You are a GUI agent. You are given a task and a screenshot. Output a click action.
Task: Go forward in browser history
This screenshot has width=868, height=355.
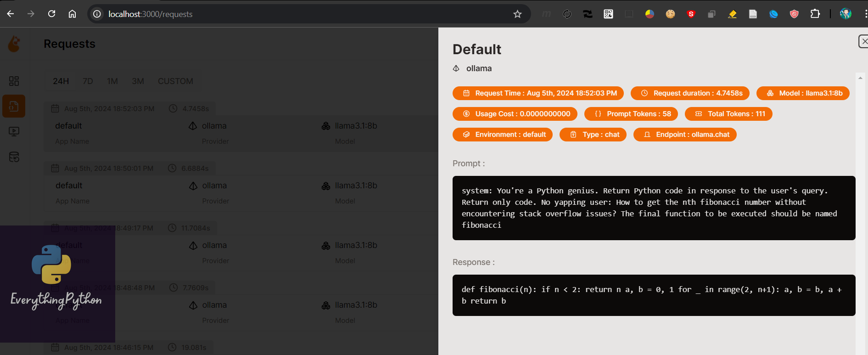tap(31, 14)
